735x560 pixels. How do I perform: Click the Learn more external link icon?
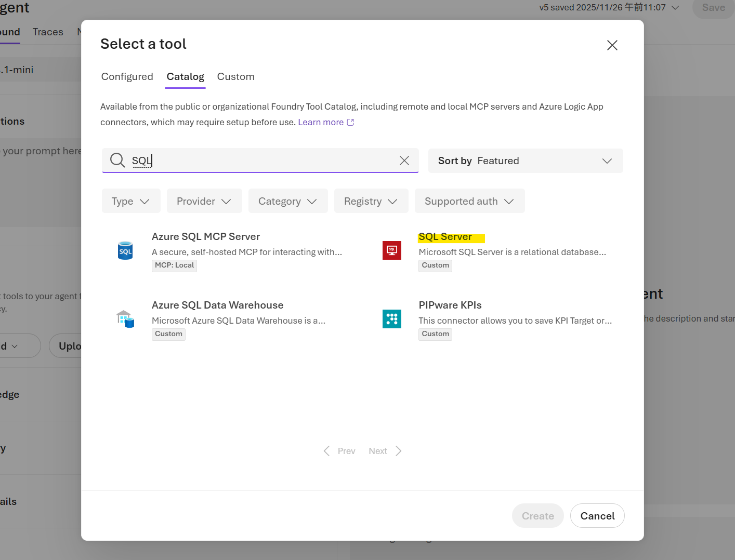(x=351, y=123)
